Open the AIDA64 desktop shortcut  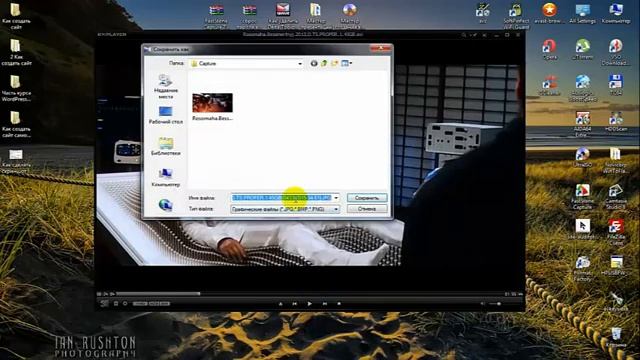[582, 124]
